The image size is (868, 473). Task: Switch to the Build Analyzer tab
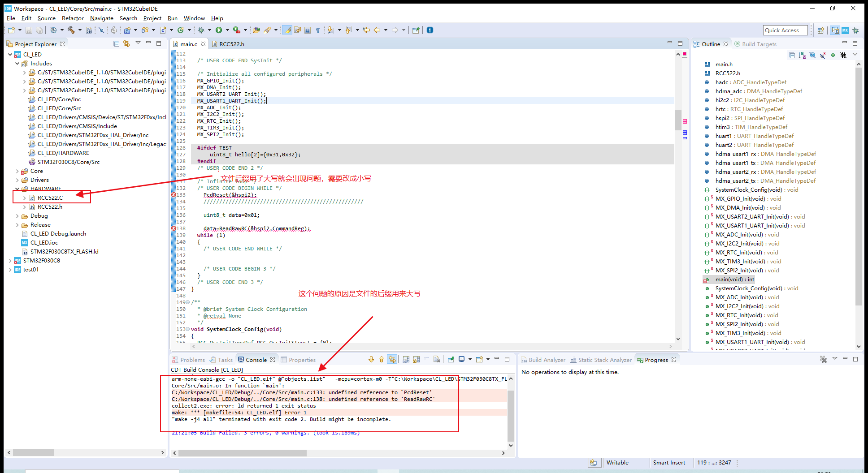(543, 360)
